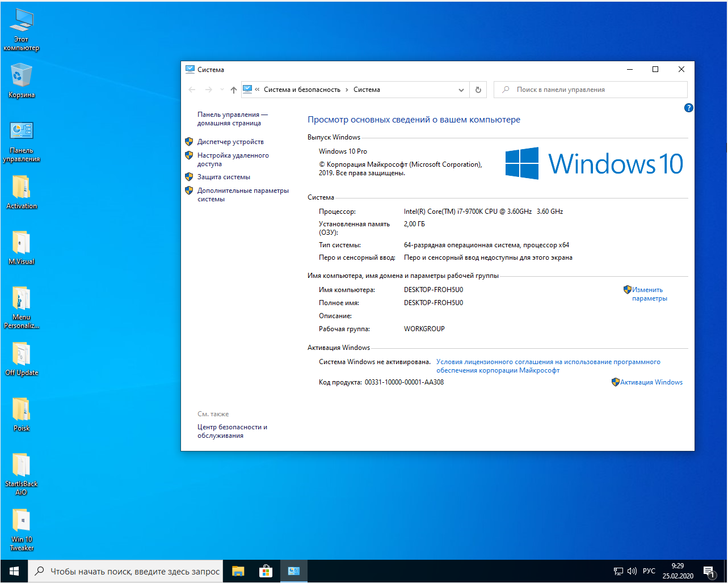
Task: Open the address bar history dropdown
Action: [x=461, y=90]
